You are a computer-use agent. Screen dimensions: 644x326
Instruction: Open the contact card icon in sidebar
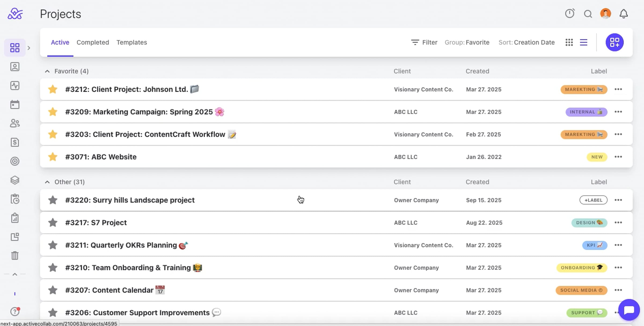pos(15,67)
